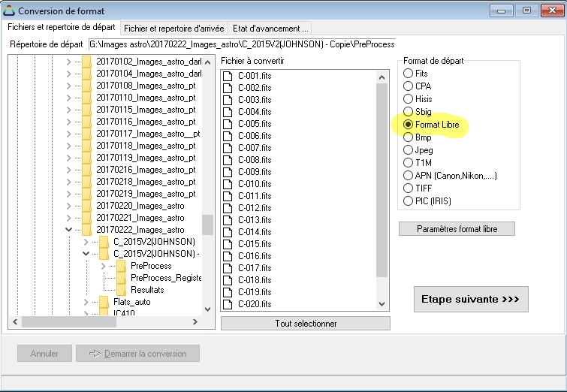Select the TIFF radio option

[409, 188]
